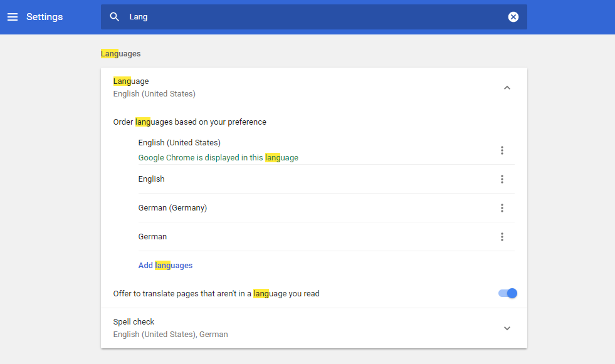Click the Settings title in header

(45, 17)
